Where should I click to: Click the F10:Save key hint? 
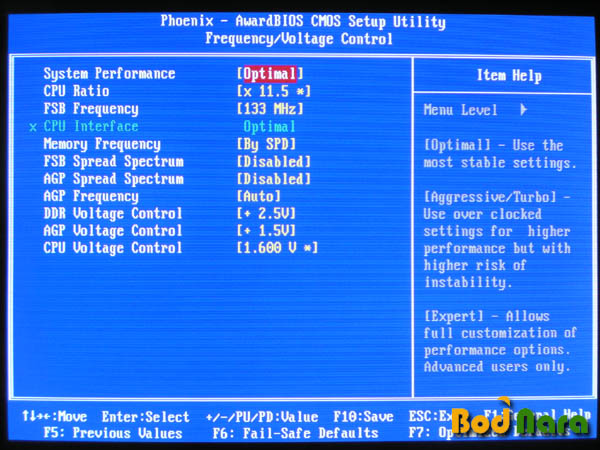click(363, 417)
